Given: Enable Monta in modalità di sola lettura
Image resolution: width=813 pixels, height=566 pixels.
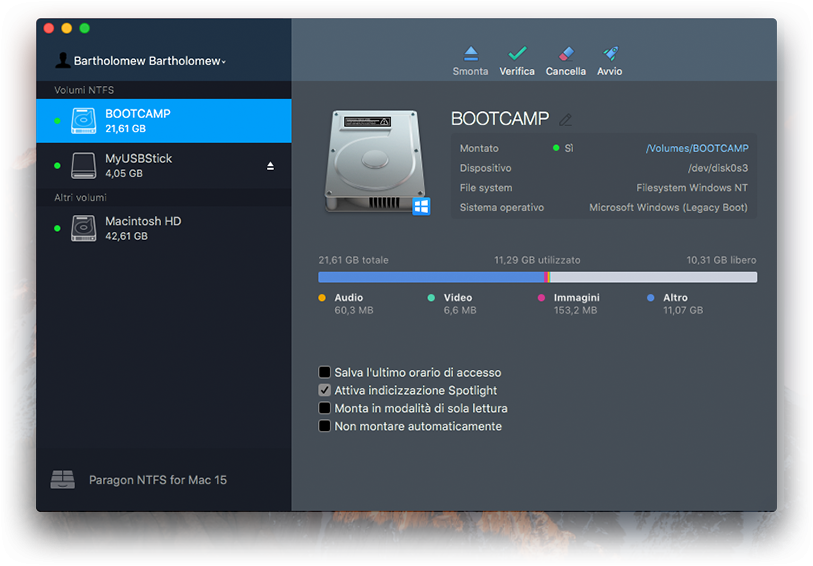Looking at the screenshot, I should (325, 408).
